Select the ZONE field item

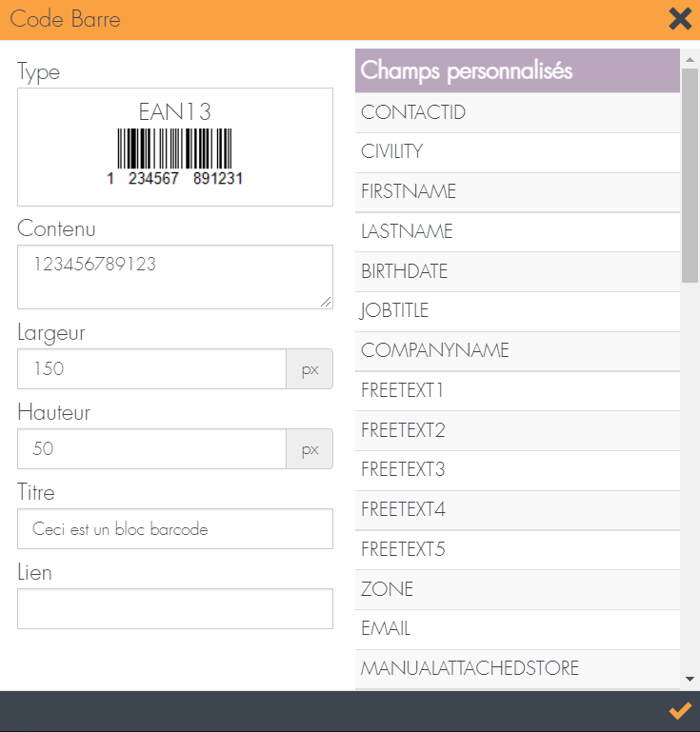[517, 589]
